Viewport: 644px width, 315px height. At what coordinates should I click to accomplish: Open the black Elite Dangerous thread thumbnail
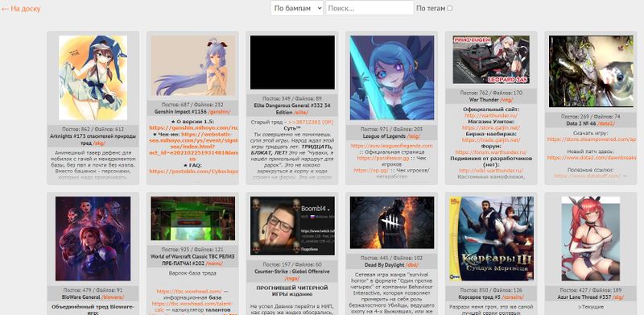pyautogui.click(x=292, y=63)
